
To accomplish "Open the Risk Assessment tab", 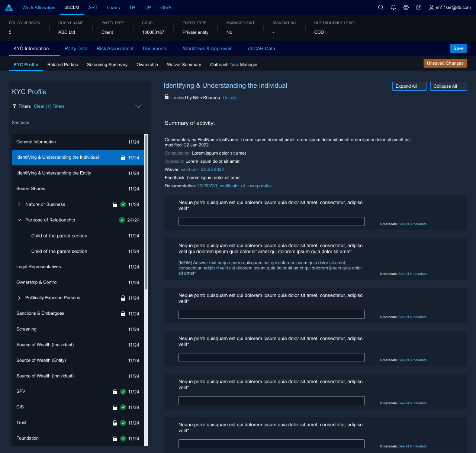I will pyautogui.click(x=115, y=49).
